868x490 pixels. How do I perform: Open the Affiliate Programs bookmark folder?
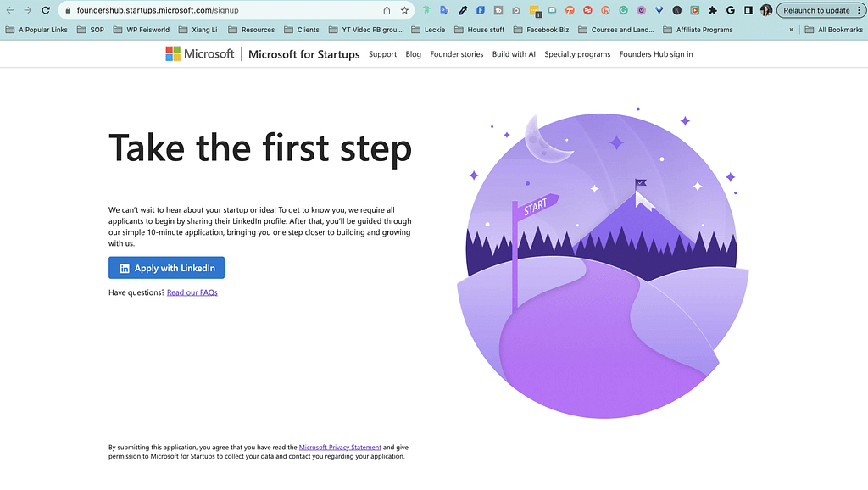698,30
